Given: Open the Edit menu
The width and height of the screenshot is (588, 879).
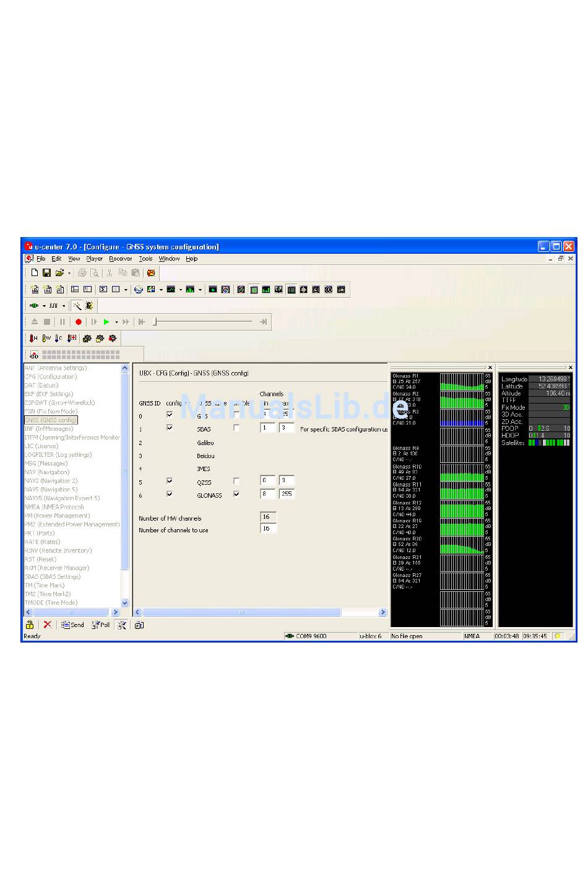Looking at the screenshot, I should click(56, 259).
